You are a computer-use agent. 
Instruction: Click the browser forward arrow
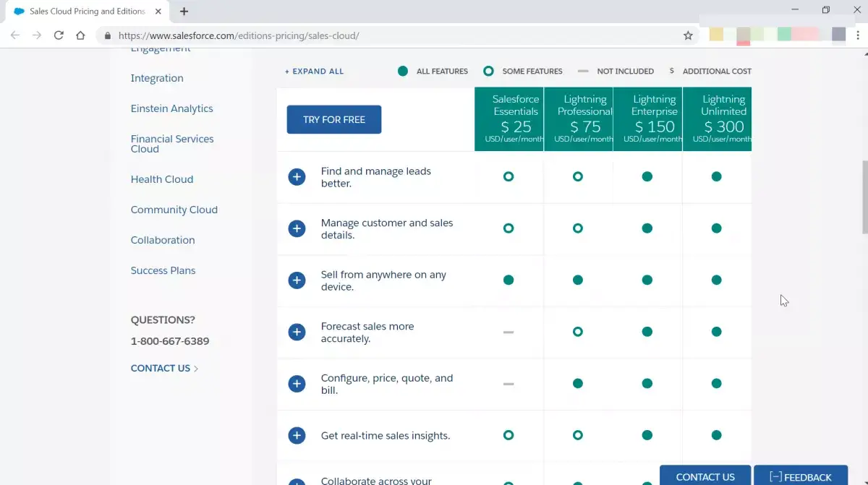pos(37,35)
